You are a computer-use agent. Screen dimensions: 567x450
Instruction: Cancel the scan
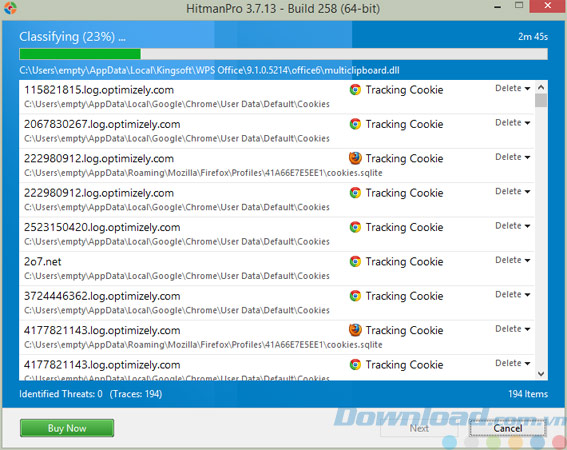tap(508, 428)
